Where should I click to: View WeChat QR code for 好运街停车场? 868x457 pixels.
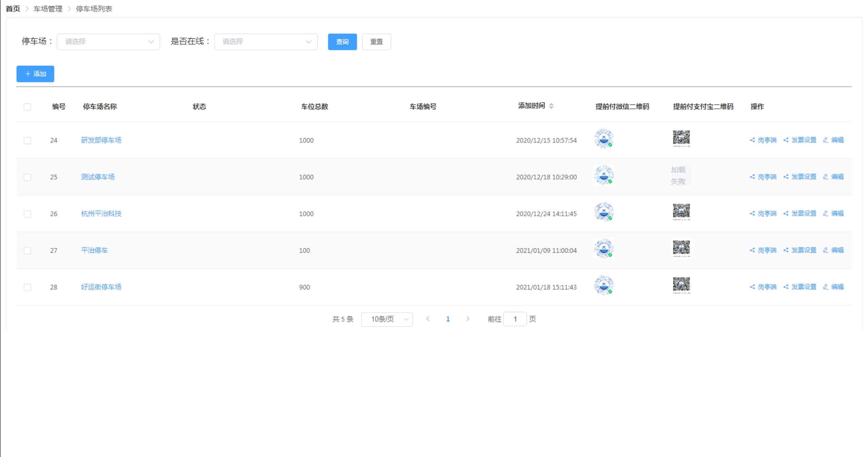coord(604,285)
